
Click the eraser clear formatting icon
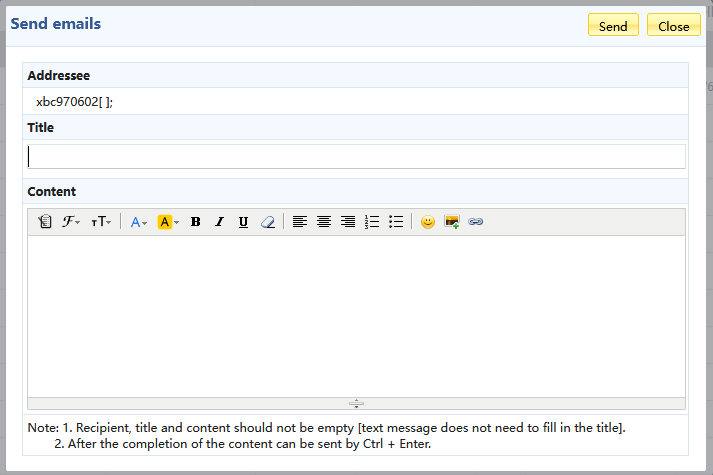[x=267, y=222]
